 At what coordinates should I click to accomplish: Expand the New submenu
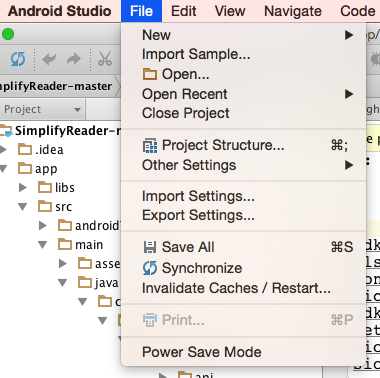[x=244, y=35]
